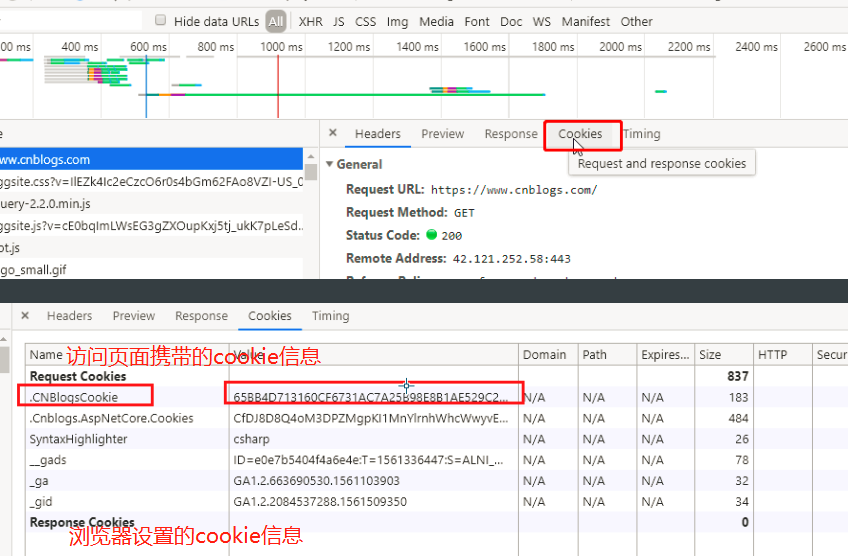Close the lower cookies details pane
The width and height of the screenshot is (848, 556).
coord(25,315)
